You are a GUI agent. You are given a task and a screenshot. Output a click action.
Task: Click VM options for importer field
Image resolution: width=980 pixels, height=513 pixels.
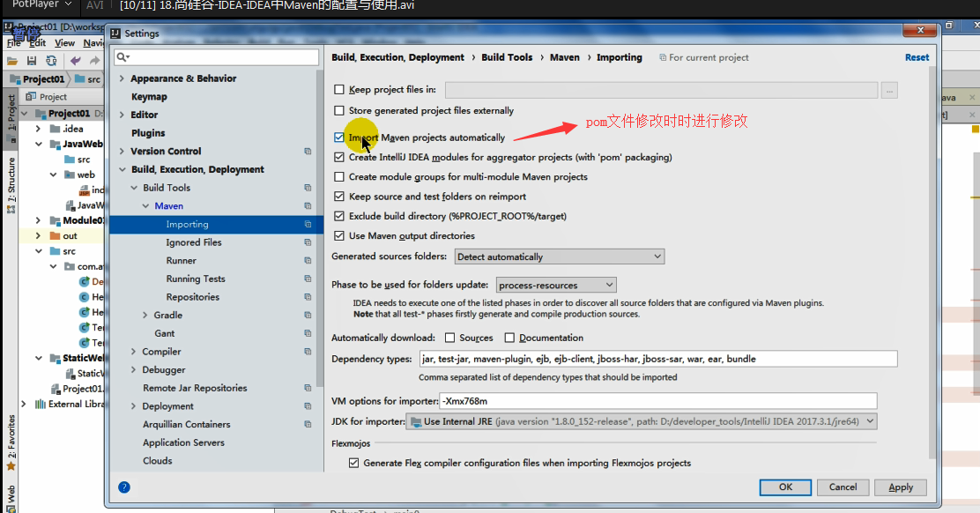pyautogui.click(x=658, y=401)
